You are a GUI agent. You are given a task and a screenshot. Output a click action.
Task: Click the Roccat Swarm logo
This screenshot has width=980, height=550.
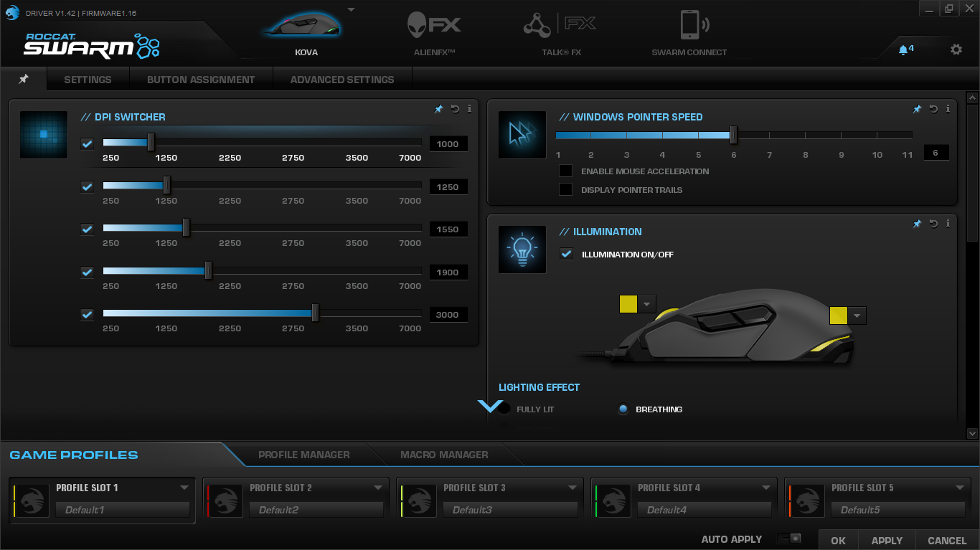point(92,45)
